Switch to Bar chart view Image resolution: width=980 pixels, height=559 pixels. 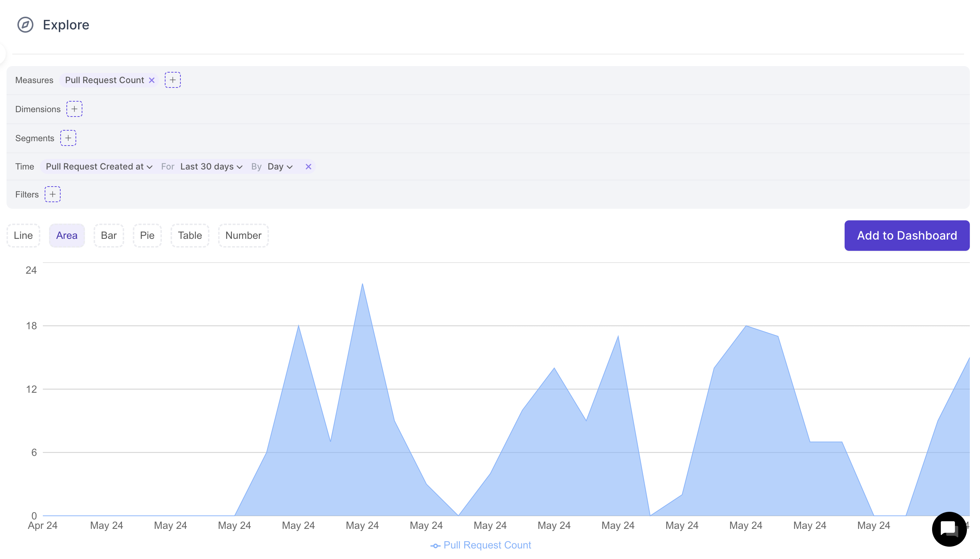tap(109, 235)
